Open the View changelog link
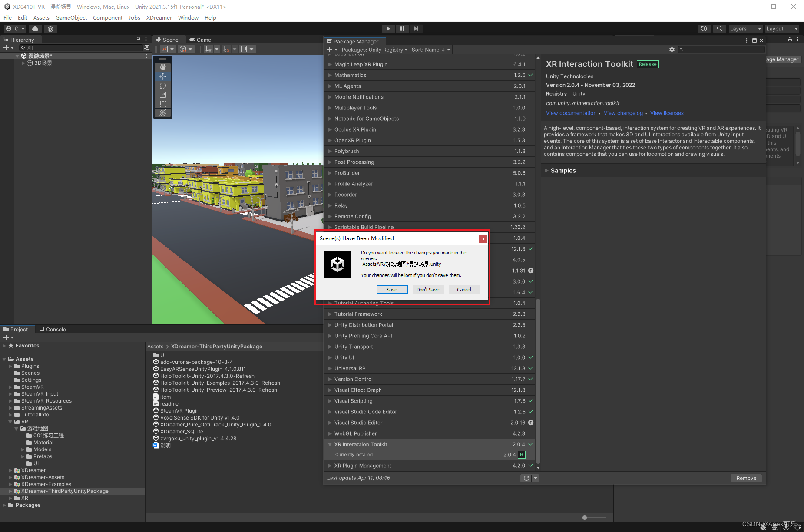The width and height of the screenshot is (804, 532). 623,113
